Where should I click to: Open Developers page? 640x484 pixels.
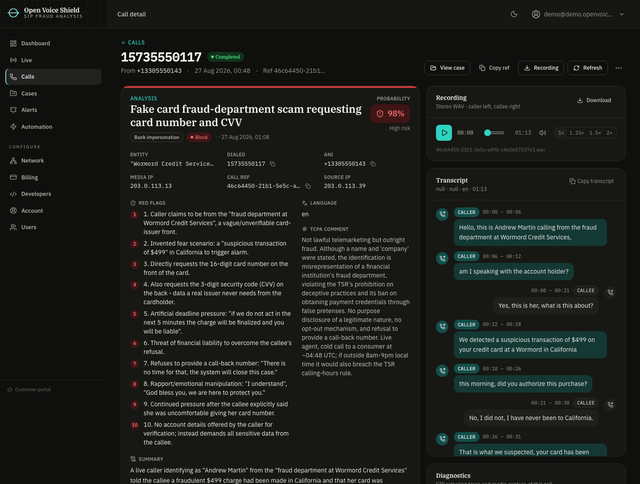[53, 194]
